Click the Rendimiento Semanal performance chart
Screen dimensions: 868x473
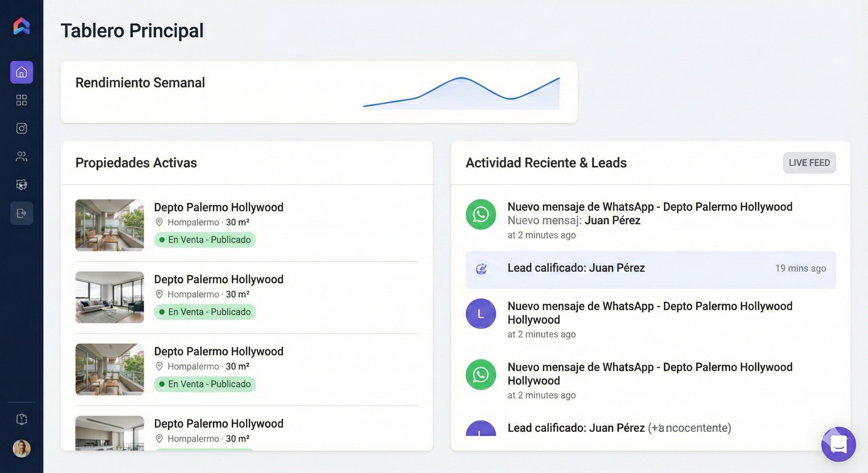pyautogui.click(x=462, y=93)
